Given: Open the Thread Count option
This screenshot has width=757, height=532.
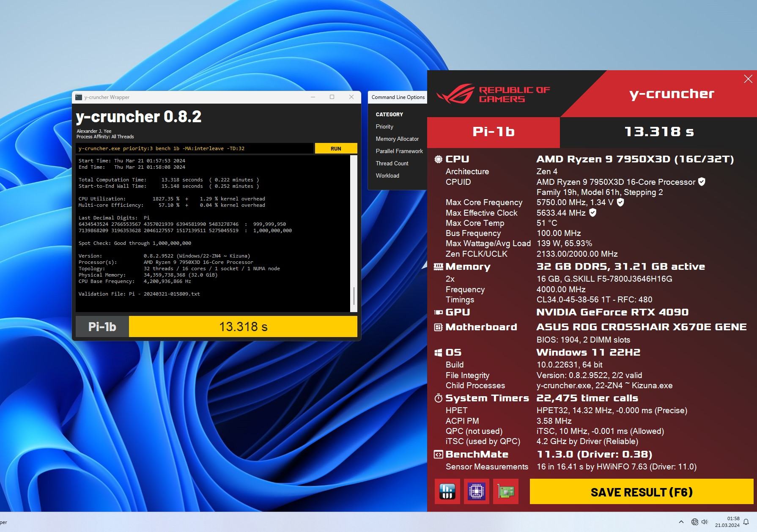Looking at the screenshot, I should pyautogui.click(x=392, y=164).
